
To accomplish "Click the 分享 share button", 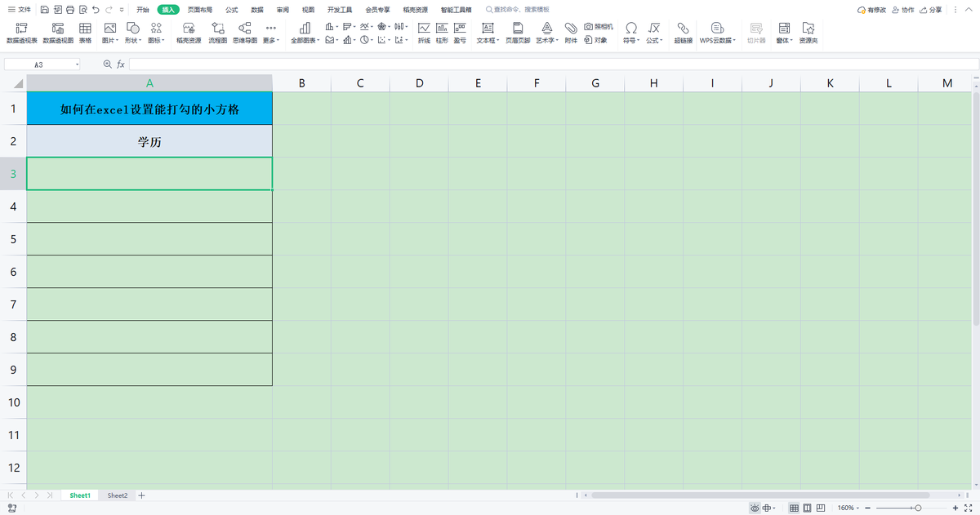I will (x=931, y=10).
